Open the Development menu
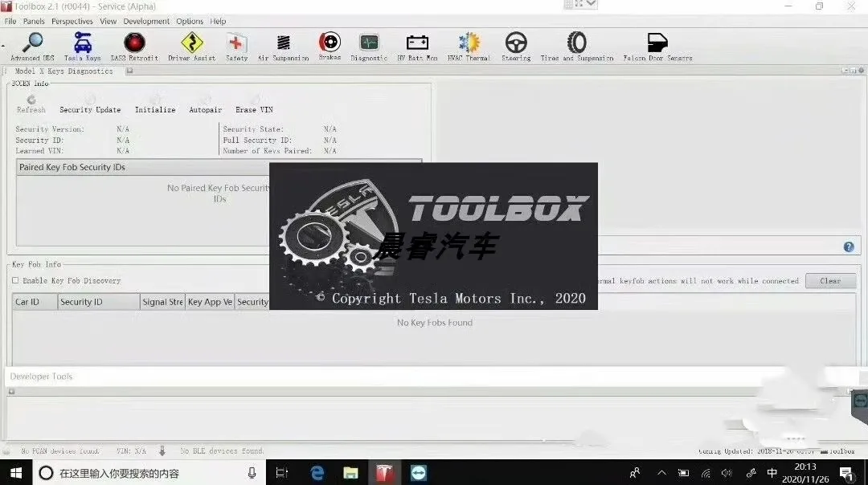 pos(146,21)
